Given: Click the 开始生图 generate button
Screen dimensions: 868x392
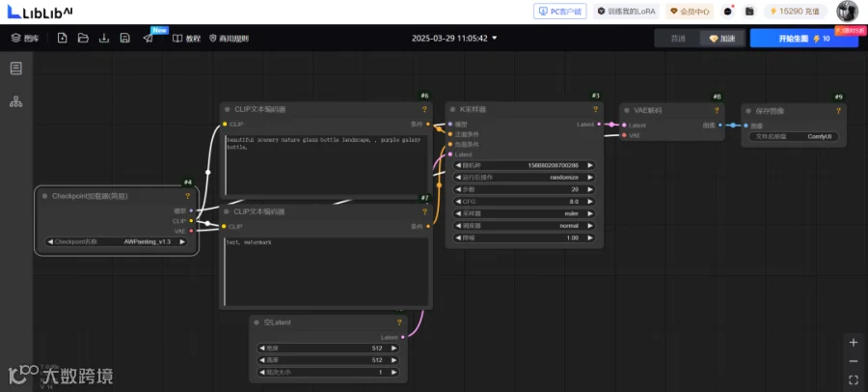Looking at the screenshot, I should tap(803, 39).
